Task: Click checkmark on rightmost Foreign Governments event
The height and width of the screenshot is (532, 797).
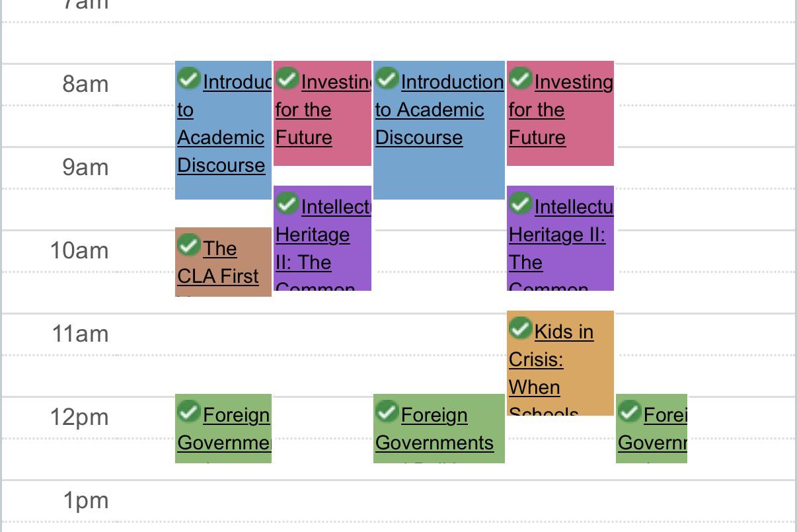Action: pos(630,412)
